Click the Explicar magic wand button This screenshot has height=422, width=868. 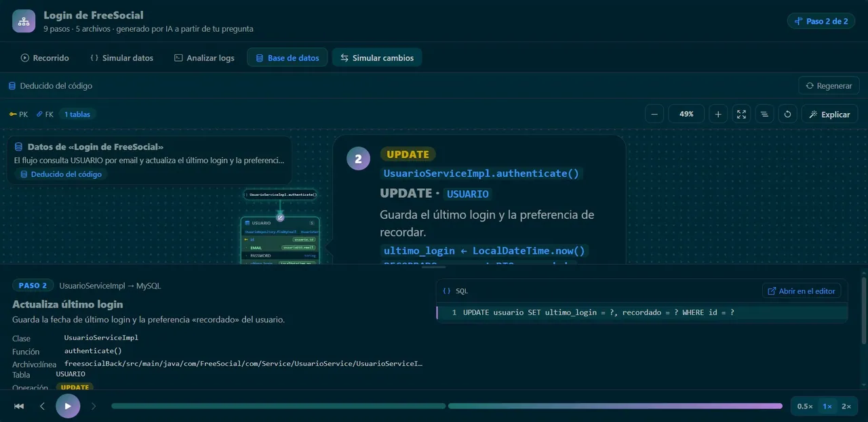coord(829,114)
